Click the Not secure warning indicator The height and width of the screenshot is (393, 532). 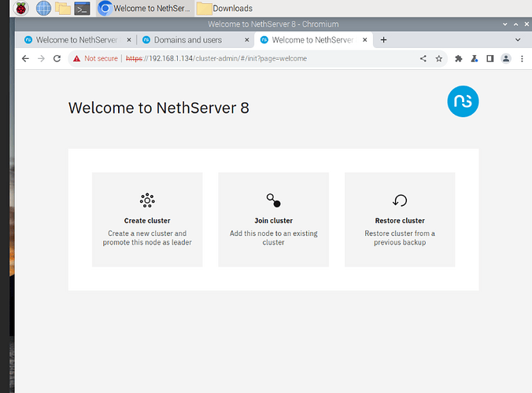click(95, 59)
